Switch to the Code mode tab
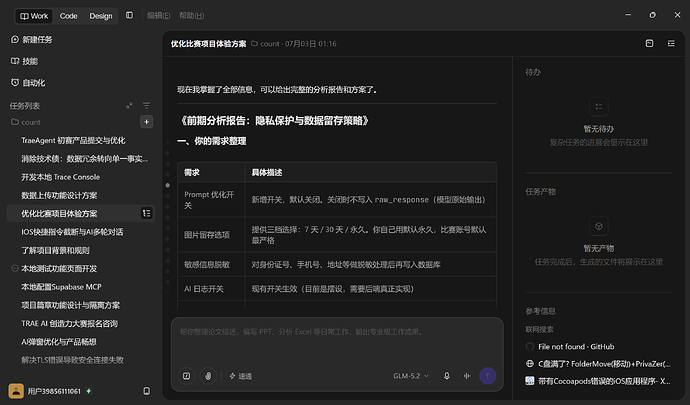 (x=68, y=16)
